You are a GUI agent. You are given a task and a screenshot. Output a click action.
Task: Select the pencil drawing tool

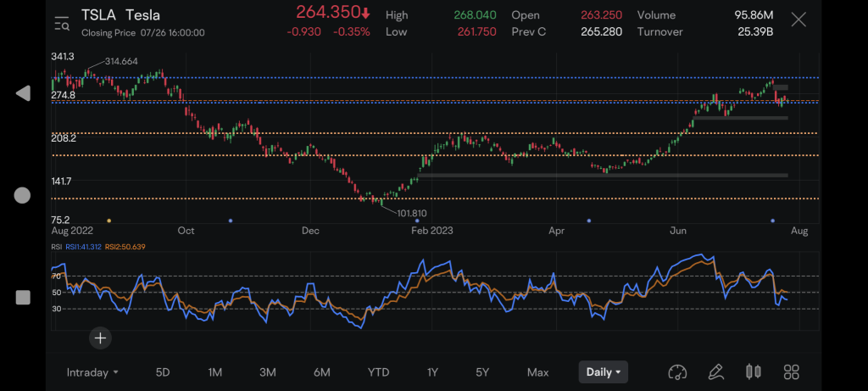(x=715, y=371)
